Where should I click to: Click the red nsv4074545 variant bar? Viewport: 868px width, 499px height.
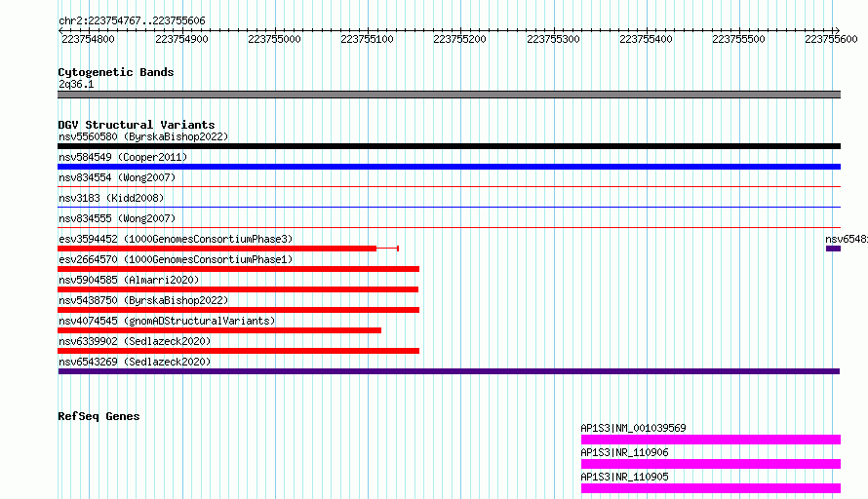tap(219, 330)
